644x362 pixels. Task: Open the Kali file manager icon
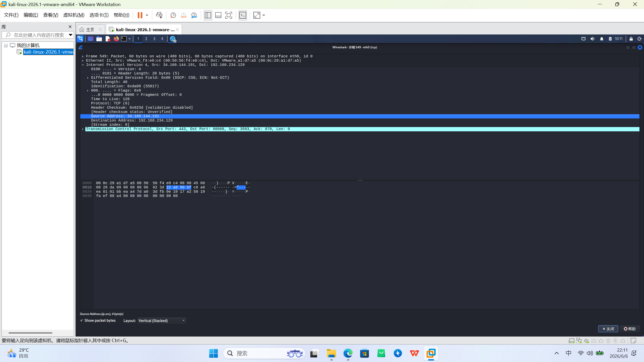click(x=99, y=39)
